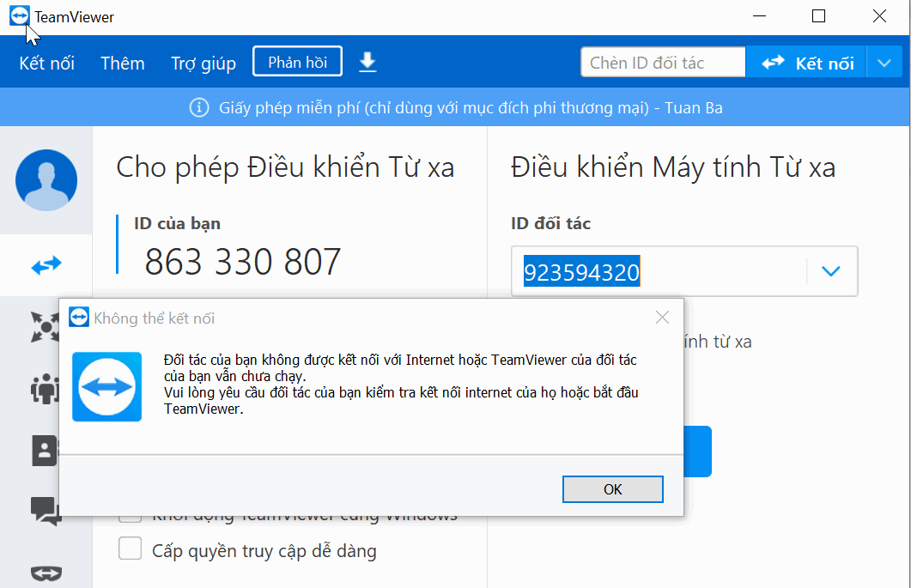Click the blue Kết nối connect button
Screen dimensions: 911x588
coord(806,62)
